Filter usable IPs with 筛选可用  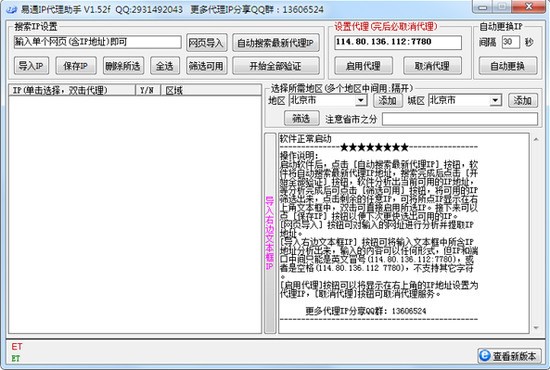(x=206, y=66)
